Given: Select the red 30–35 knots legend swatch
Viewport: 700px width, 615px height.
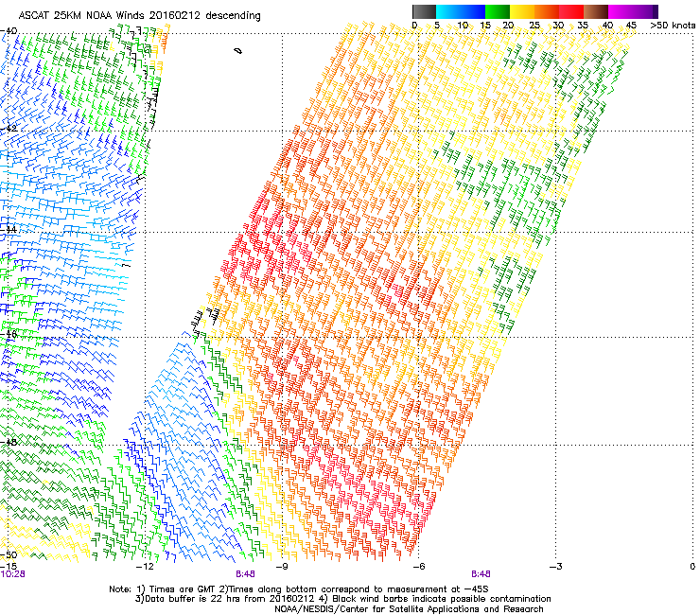Looking at the screenshot, I should (x=571, y=11).
